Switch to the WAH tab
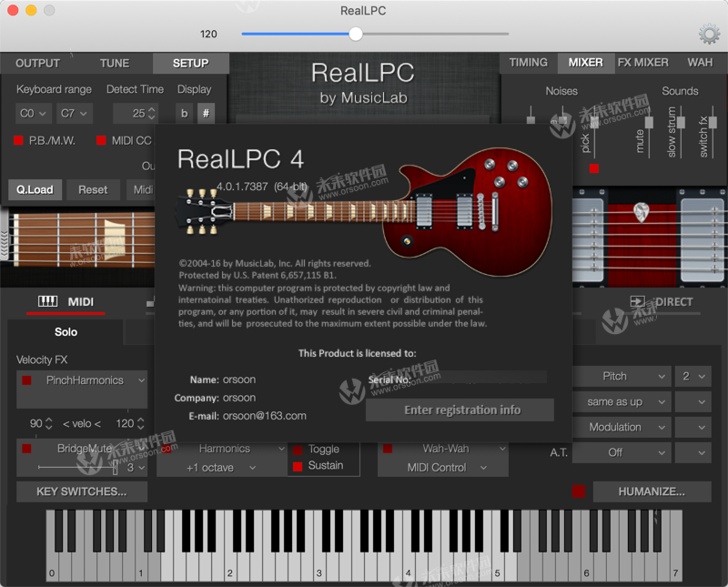 pyautogui.click(x=700, y=63)
